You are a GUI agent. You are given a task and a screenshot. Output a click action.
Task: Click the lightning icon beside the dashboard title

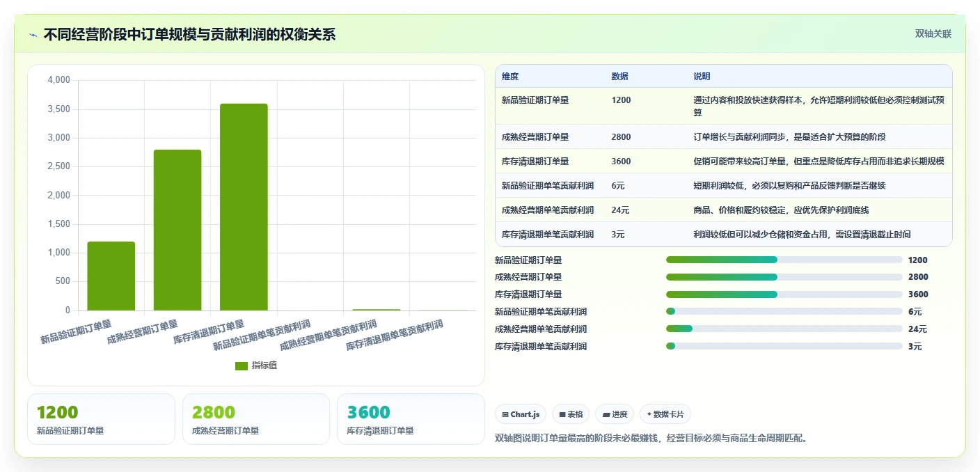(x=33, y=35)
